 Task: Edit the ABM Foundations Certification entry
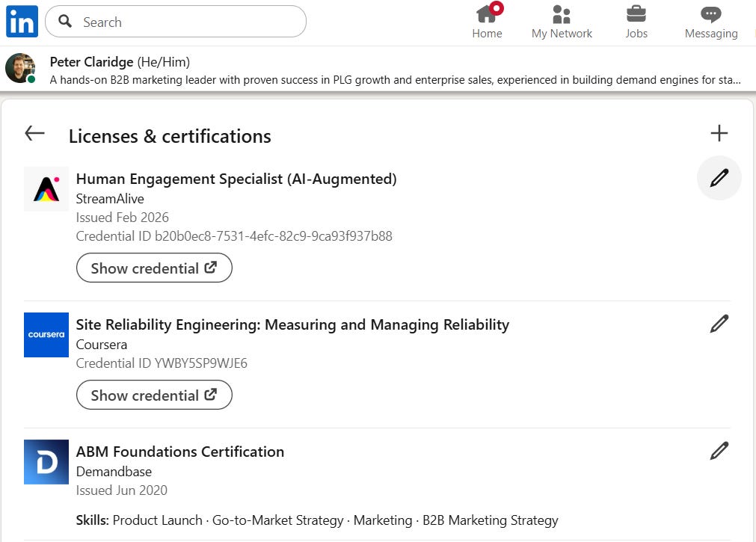(x=719, y=451)
